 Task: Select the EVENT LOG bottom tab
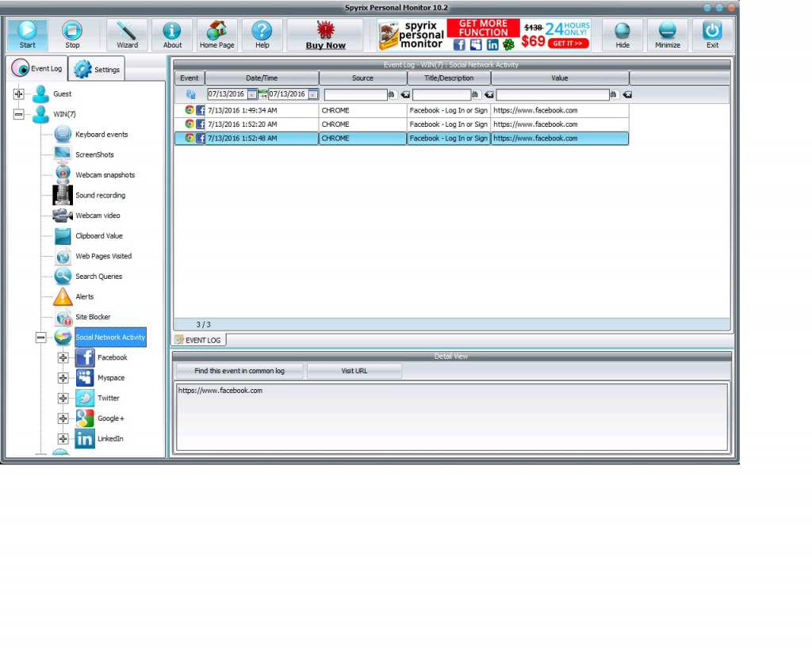point(200,340)
